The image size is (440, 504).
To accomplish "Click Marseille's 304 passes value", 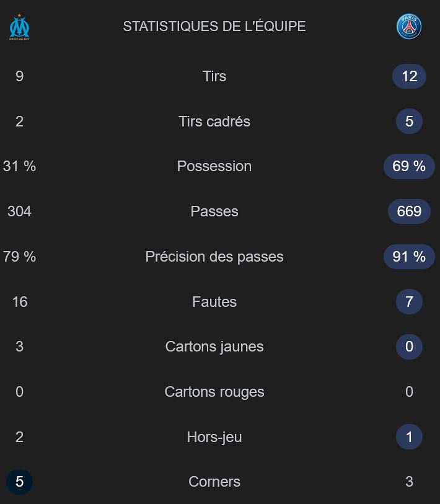I will tap(19, 211).
